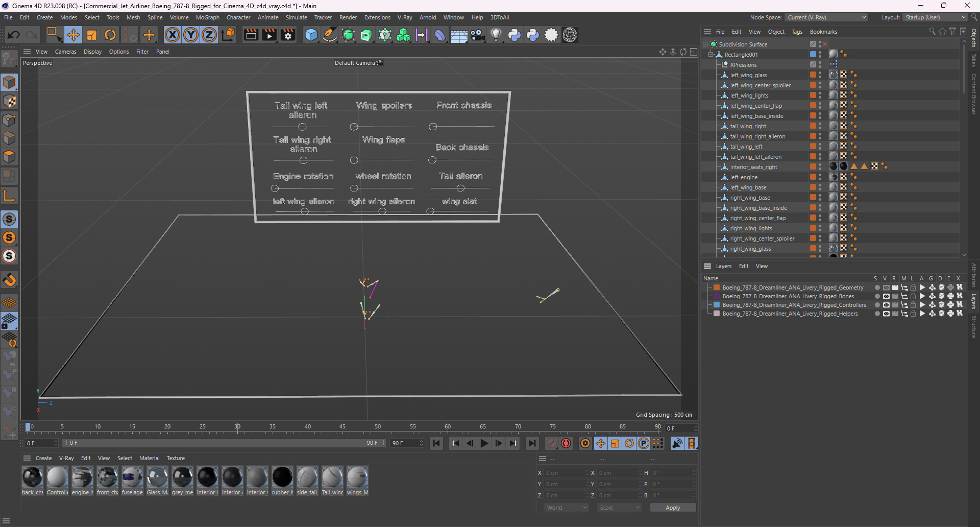The width and height of the screenshot is (980, 527).
Task: Toggle visibility of Rigged_Helpers layer
Action: [886, 314]
